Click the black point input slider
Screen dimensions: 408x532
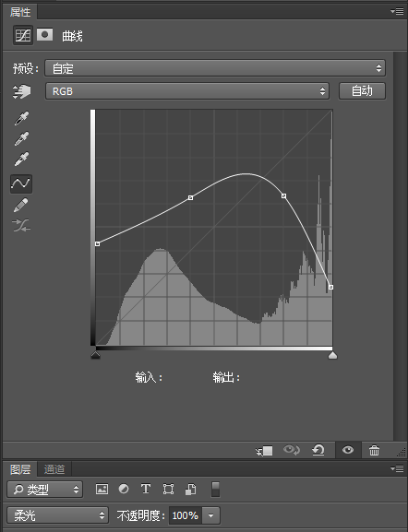tap(95, 355)
